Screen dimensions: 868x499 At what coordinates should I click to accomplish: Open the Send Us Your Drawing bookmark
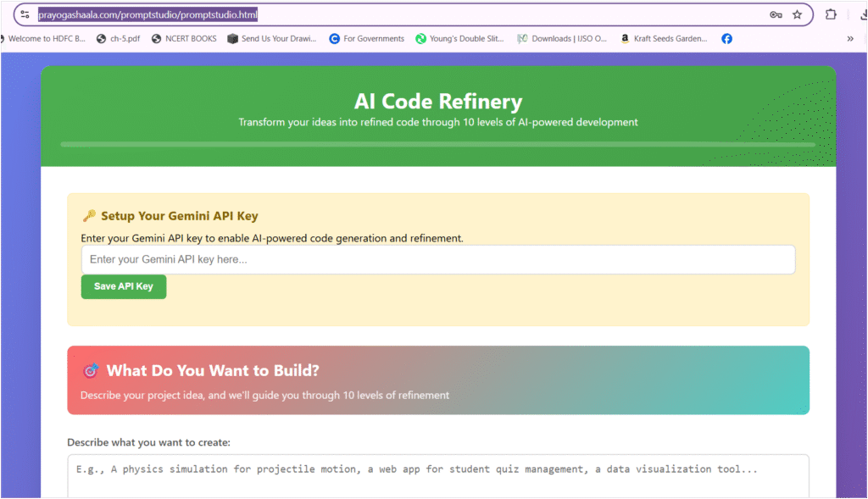[271, 38]
